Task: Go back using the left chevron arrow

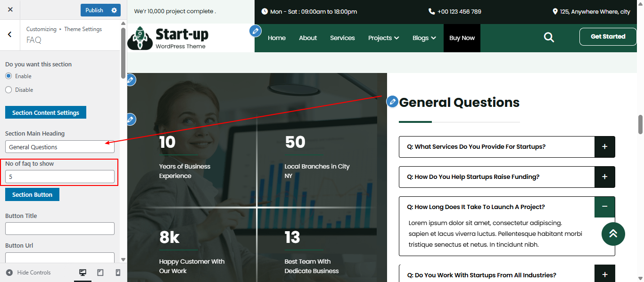Action: click(x=10, y=34)
